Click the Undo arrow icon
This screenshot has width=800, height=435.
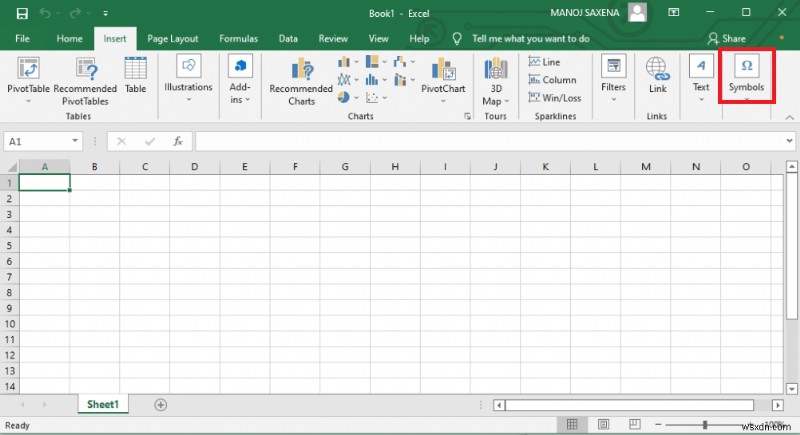[x=45, y=13]
